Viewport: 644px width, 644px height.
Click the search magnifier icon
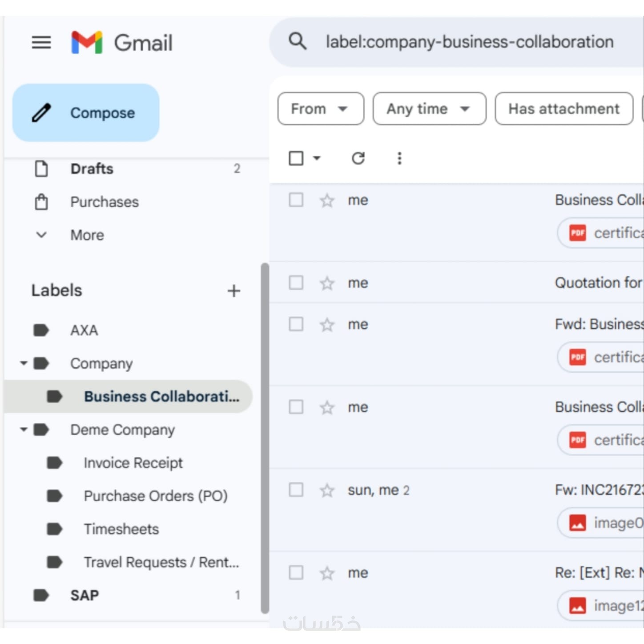point(298,41)
